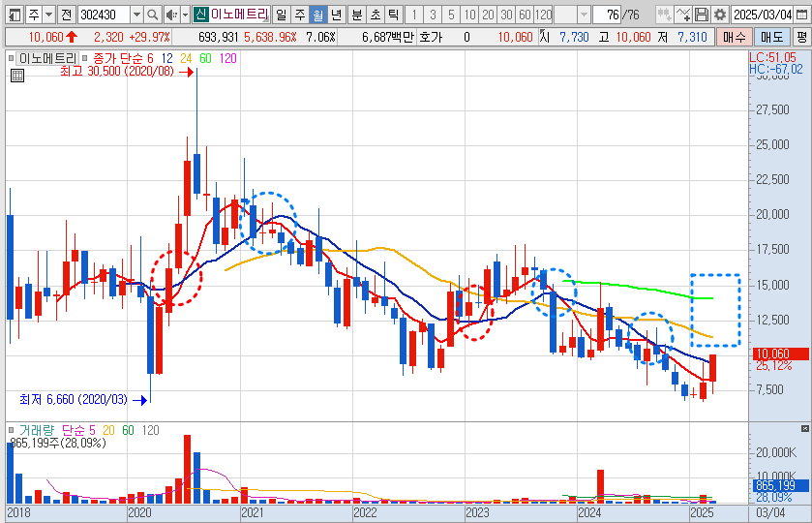Open the custom interval dropdown
812x523 pixels.
584,15
